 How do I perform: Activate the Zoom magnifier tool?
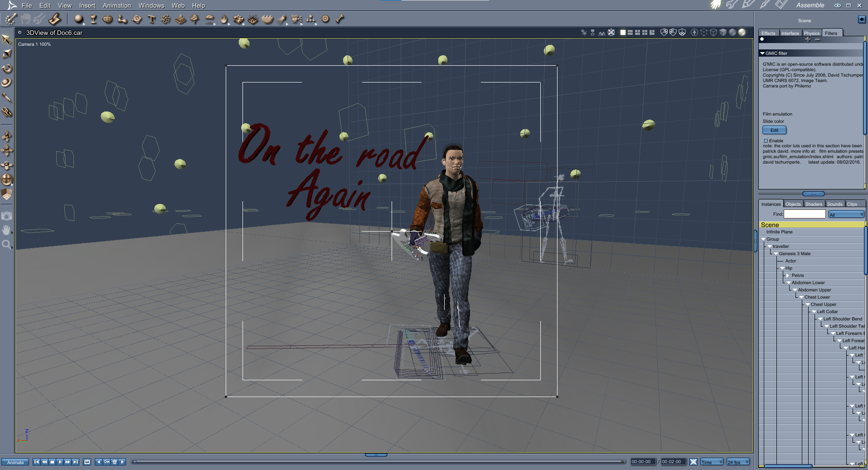point(6,245)
